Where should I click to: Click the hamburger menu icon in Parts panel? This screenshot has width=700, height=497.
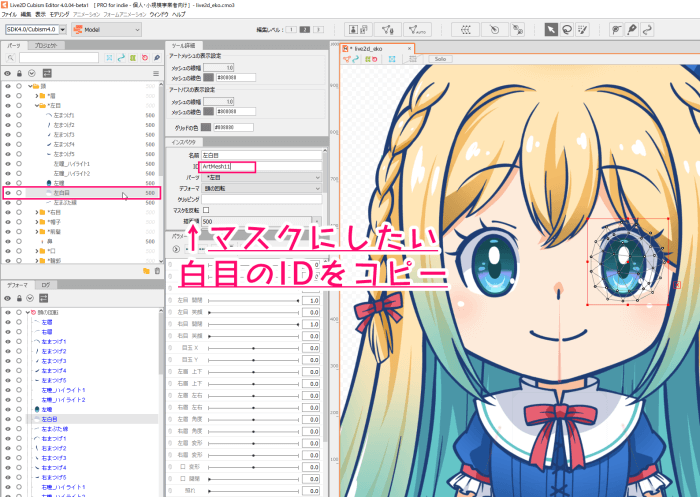click(x=156, y=73)
